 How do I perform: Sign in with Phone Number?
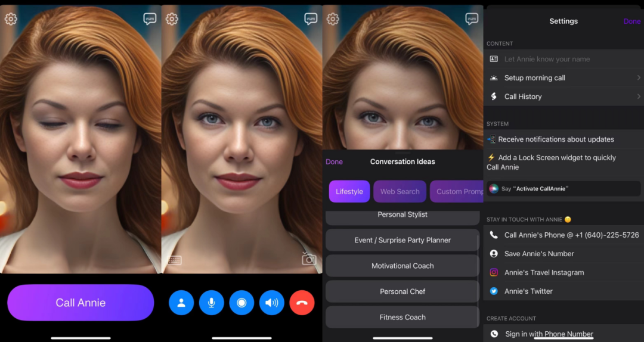(563, 334)
